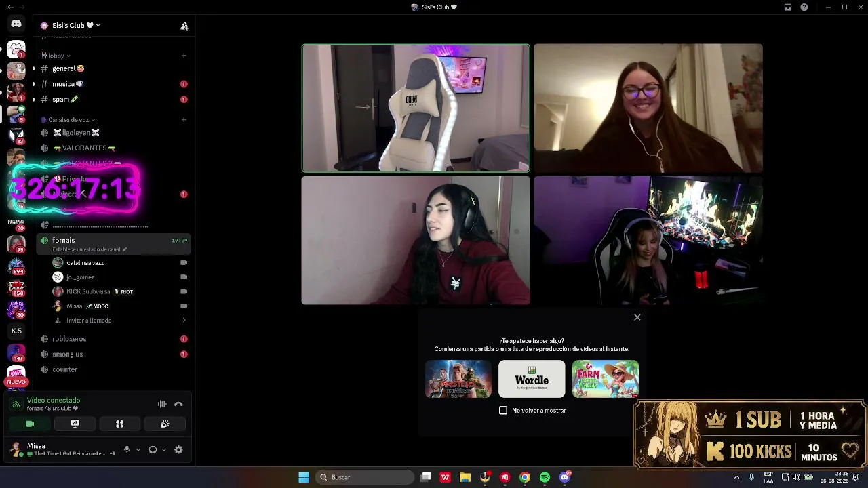Open user settings gear
This screenshot has width=868, height=488.
[178, 450]
